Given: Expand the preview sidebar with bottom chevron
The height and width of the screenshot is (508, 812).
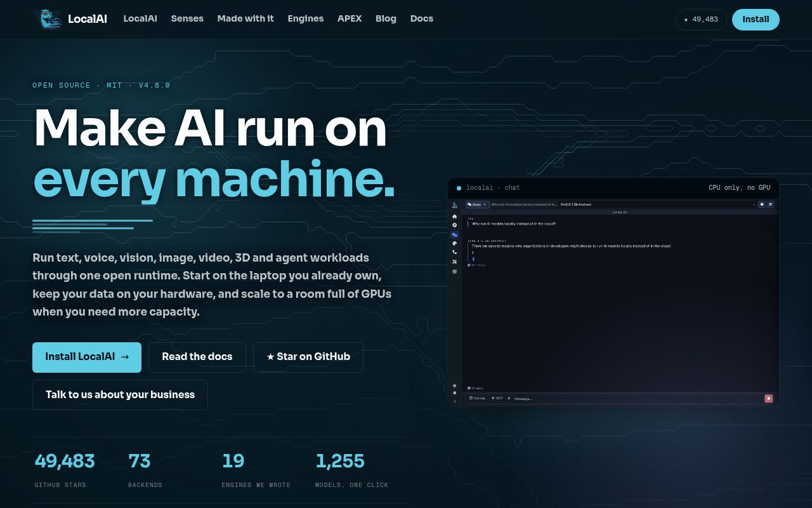Looking at the screenshot, I should (454, 401).
